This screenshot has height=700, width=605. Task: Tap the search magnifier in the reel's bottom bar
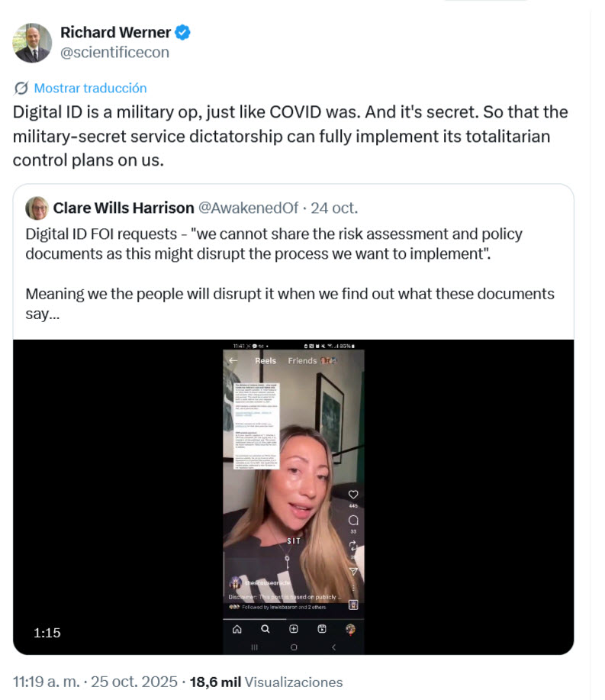click(265, 630)
